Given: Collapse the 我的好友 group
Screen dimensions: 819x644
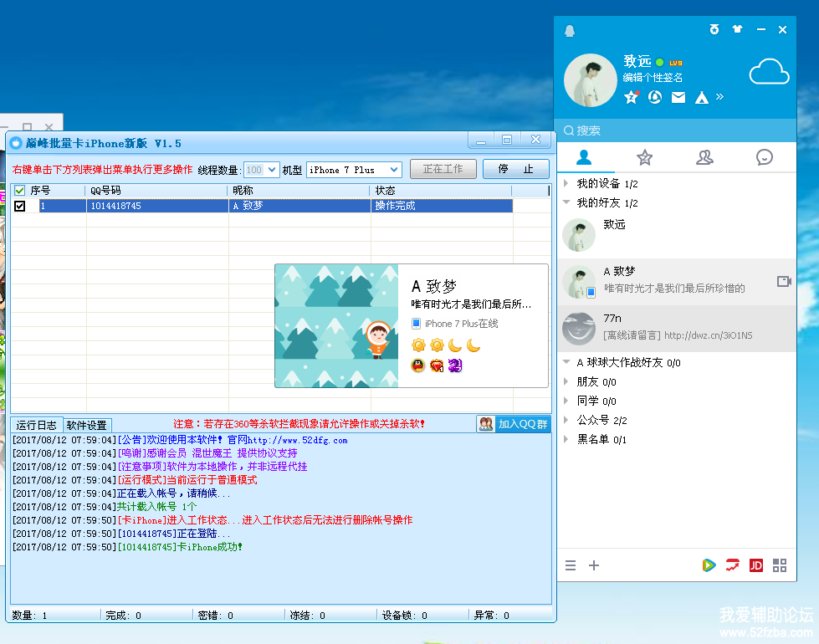Looking at the screenshot, I should coord(566,202).
